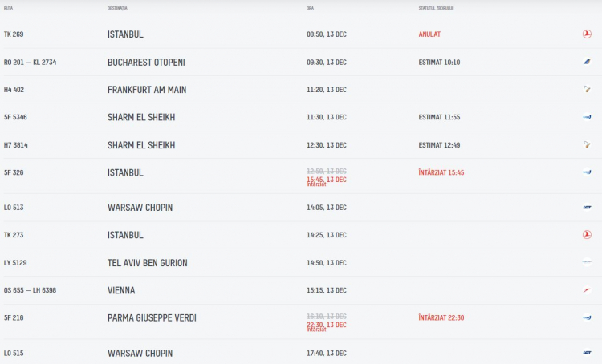The height and width of the screenshot is (364, 602).
Task: Click flight code OS 655 — LH 6398
Action: pos(30,290)
